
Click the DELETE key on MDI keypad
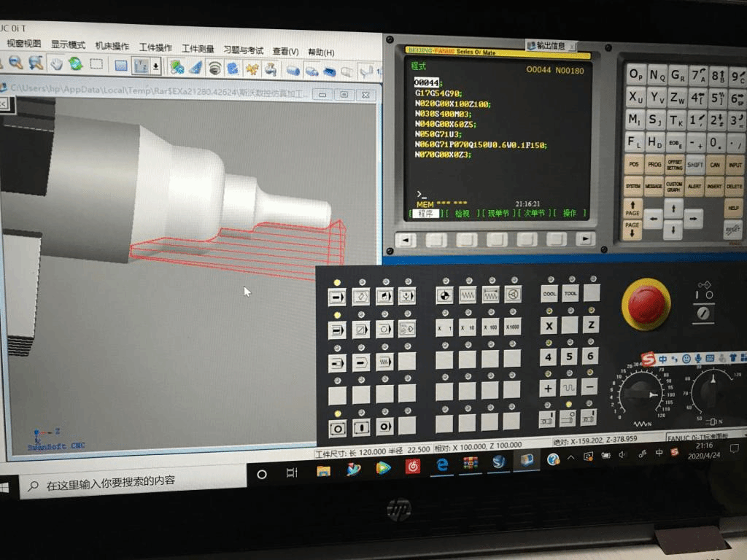click(734, 186)
